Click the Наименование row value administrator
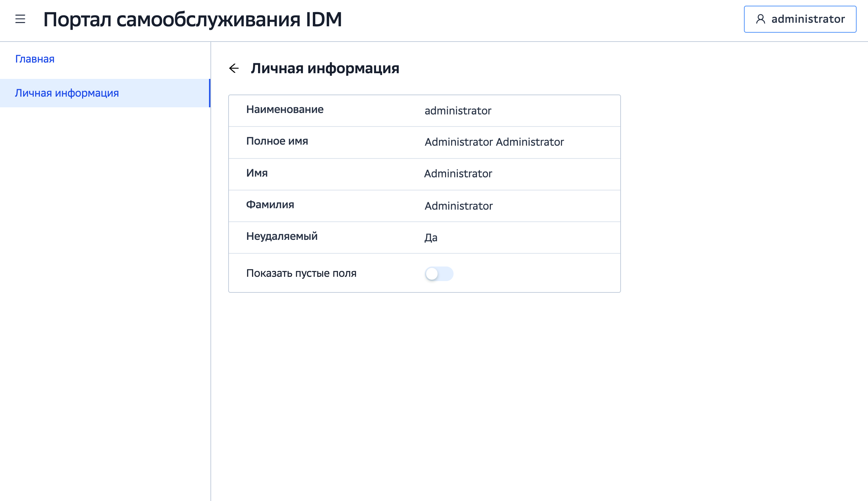 pos(457,111)
